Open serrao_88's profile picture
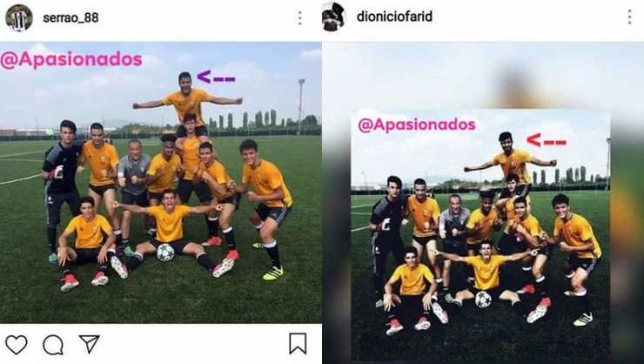The image size is (644, 364). coord(19,17)
